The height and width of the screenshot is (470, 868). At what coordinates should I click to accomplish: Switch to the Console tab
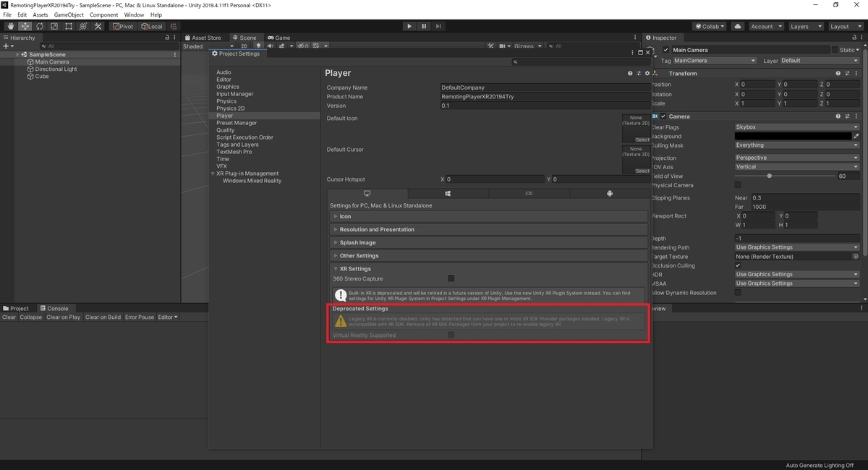pyautogui.click(x=54, y=309)
